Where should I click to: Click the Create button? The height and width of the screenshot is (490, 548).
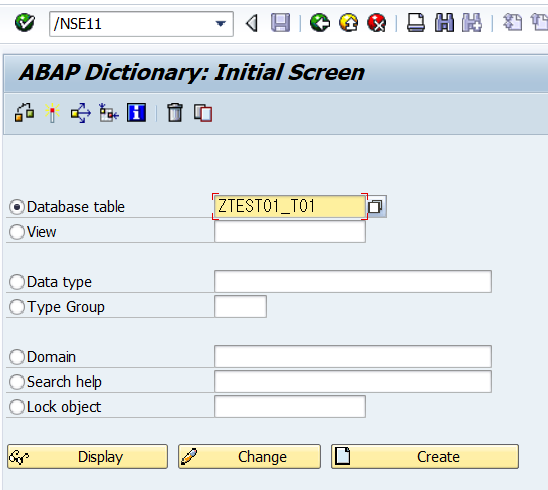click(x=425, y=456)
